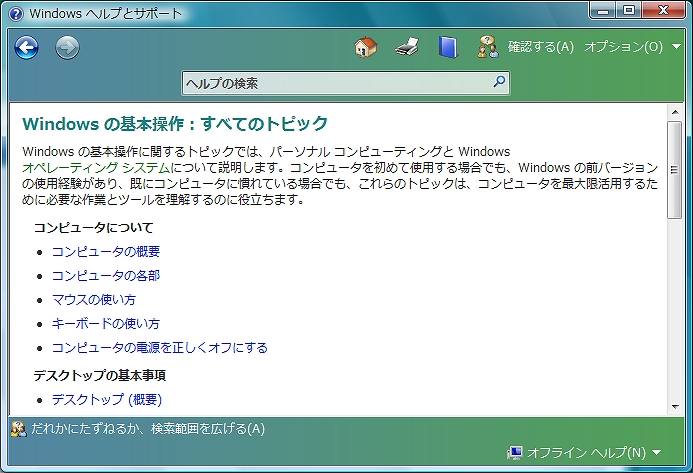Click the help question-mark title bar icon

tap(15, 14)
